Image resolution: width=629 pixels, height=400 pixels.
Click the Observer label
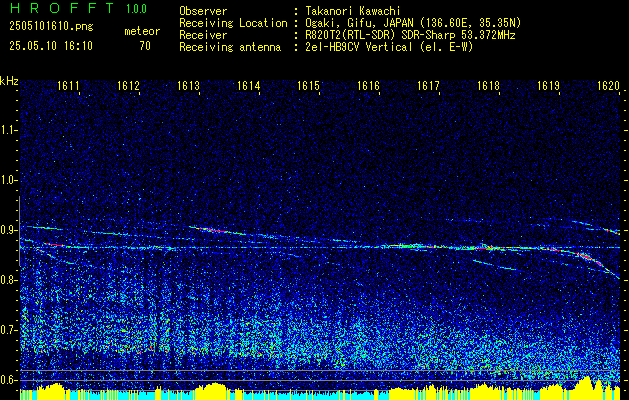(x=203, y=11)
